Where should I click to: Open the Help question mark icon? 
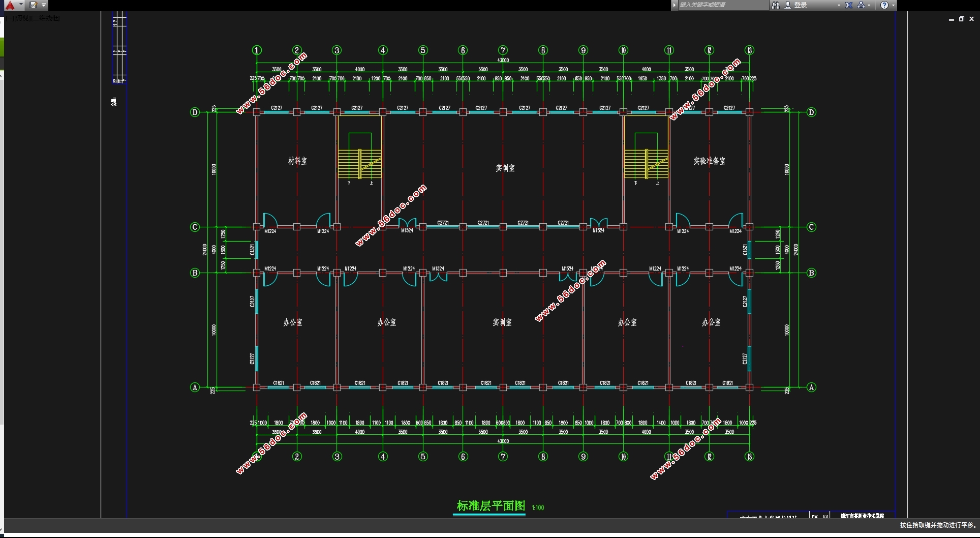[x=884, y=5]
